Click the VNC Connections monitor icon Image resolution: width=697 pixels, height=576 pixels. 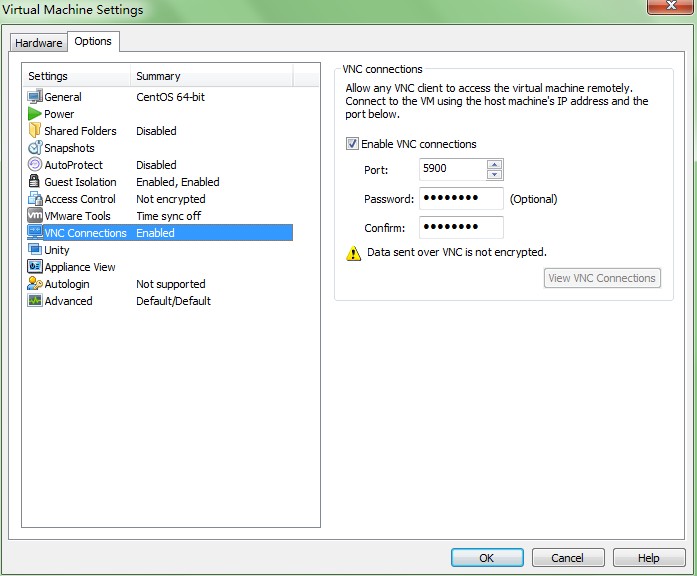point(35,232)
